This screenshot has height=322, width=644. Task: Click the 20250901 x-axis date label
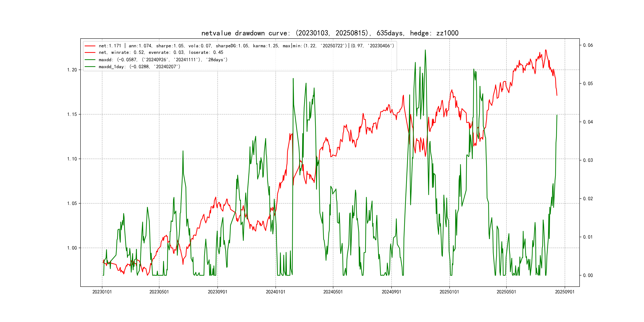565,292
